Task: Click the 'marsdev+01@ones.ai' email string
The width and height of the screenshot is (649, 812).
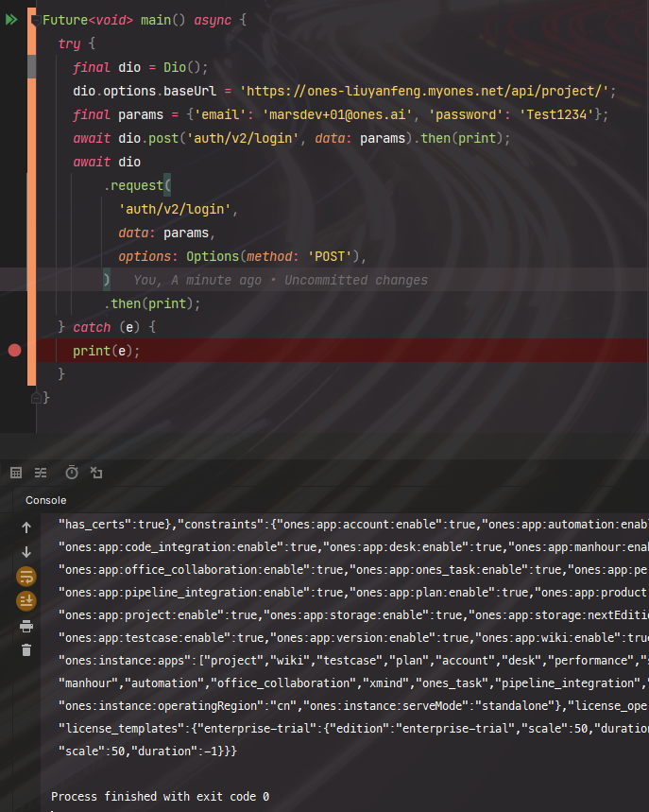Action: point(337,114)
